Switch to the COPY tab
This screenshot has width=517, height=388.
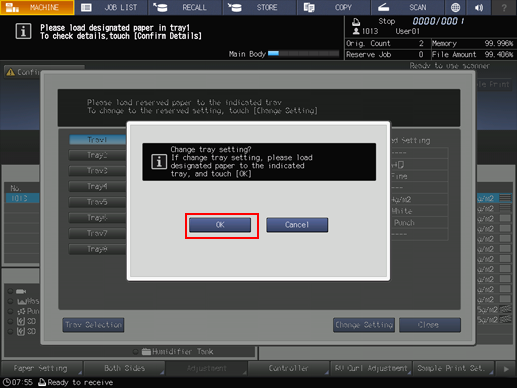(334, 7)
